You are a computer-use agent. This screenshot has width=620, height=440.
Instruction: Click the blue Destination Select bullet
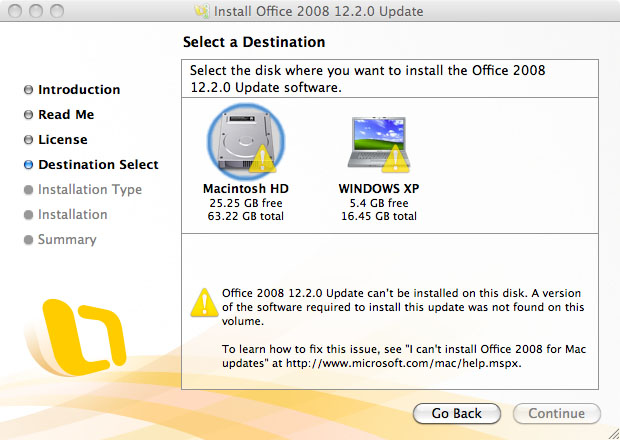pyautogui.click(x=28, y=164)
